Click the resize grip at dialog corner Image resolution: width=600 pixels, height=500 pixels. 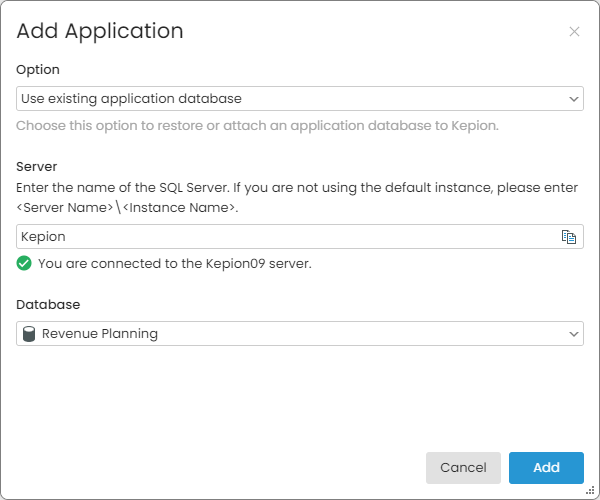pos(590,490)
